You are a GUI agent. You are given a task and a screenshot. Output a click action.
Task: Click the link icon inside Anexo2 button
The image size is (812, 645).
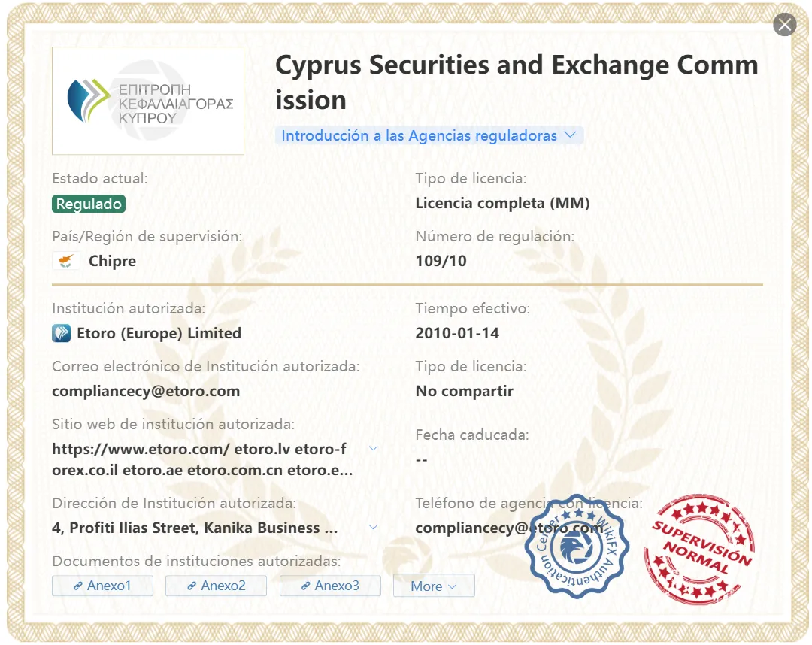[x=192, y=586]
